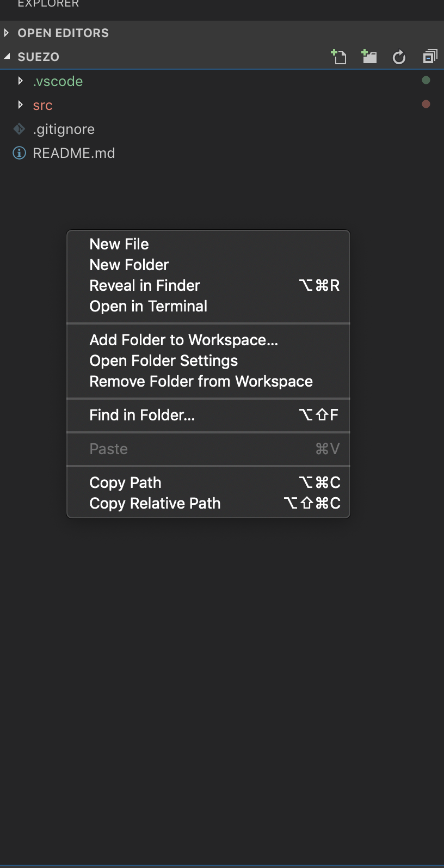Collapse the SUEZO workspace folder
This screenshot has height=868, width=444.
[x=7, y=57]
